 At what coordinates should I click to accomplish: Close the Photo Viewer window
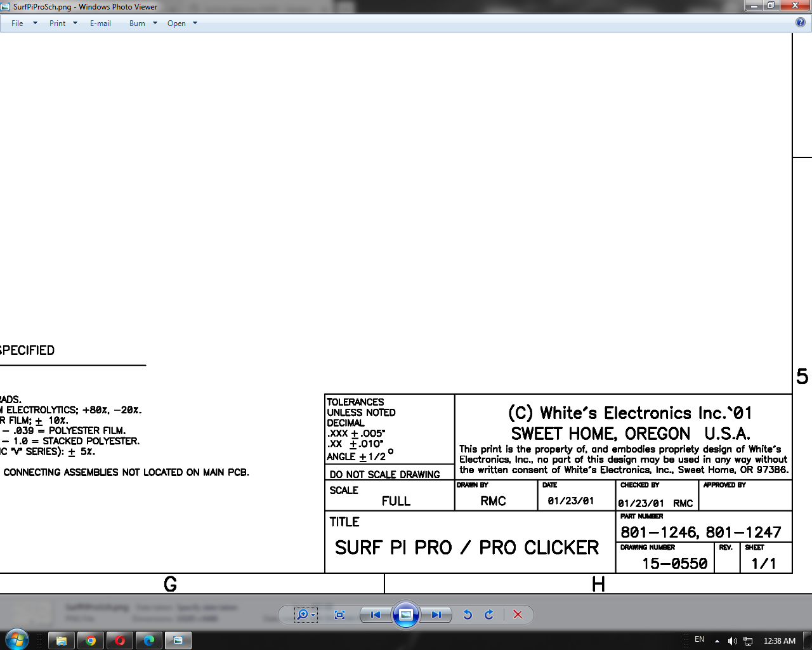(x=795, y=6)
